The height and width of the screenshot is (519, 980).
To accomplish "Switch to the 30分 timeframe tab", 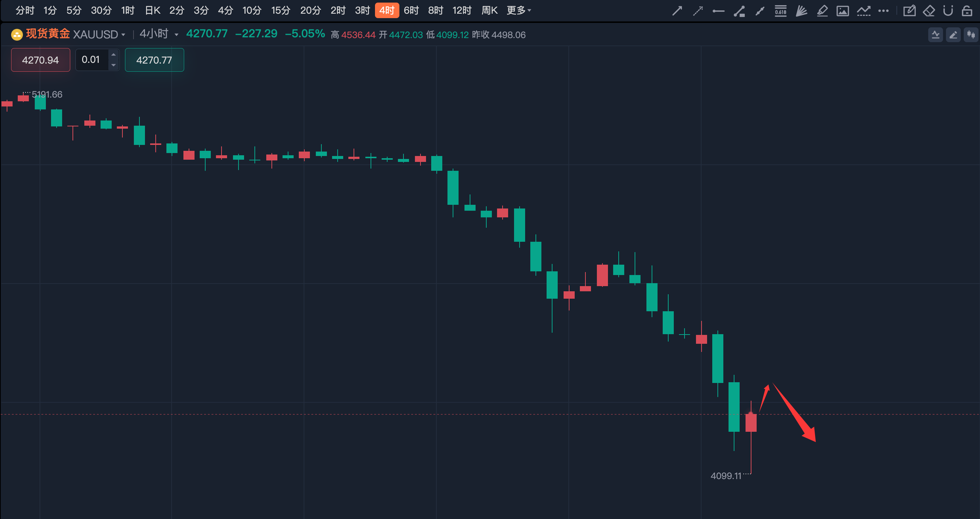I will tap(101, 11).
